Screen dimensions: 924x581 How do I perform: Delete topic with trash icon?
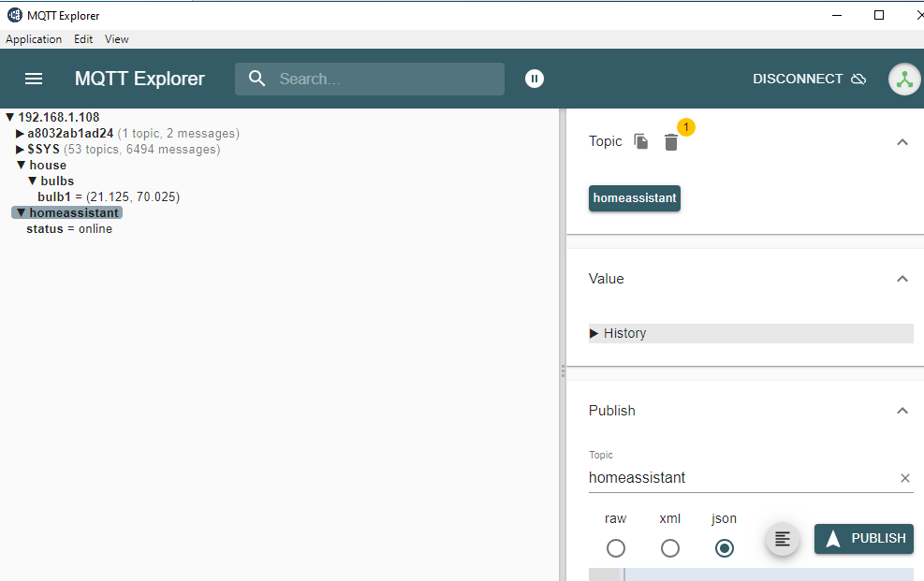click(670, 142)
